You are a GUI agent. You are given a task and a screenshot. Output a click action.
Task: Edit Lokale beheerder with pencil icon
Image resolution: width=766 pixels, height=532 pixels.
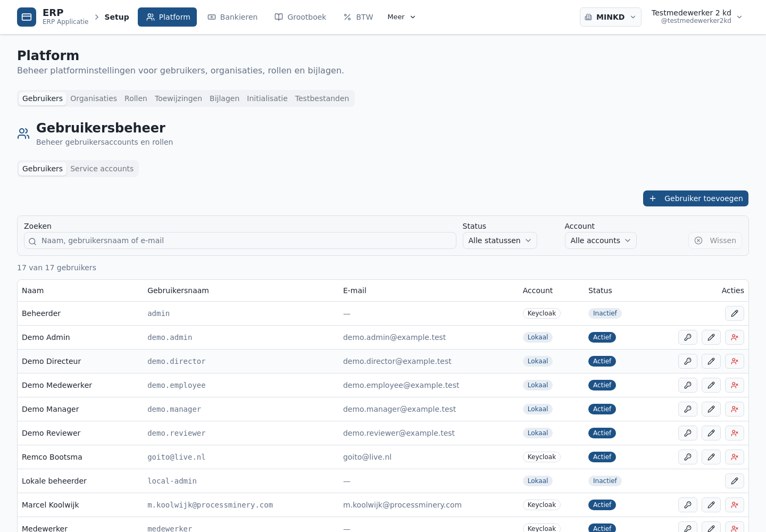[x=734, y=481]
